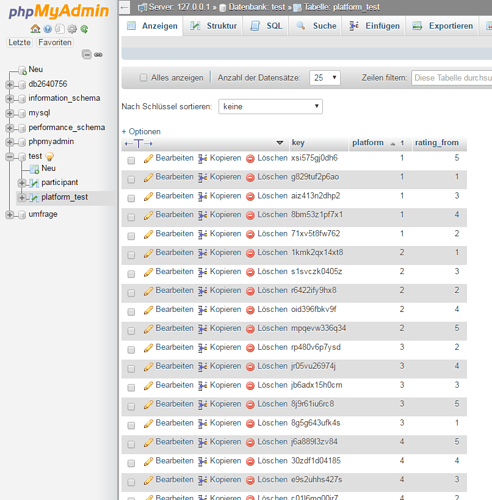Open the Nach Schlüssel sortieren dropdown
The image size is (492, 500).
point(270,107)
